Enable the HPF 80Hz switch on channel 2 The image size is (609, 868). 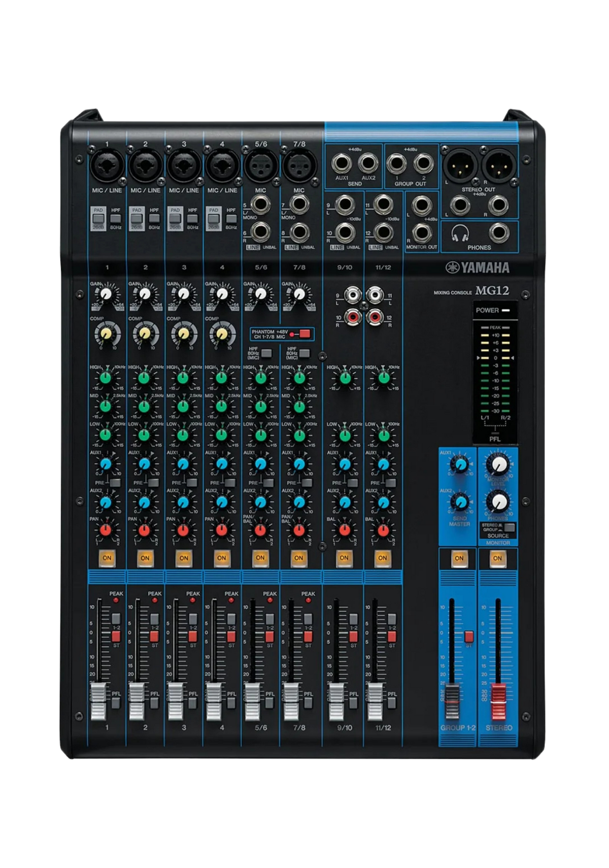click(x=154, y=219)
